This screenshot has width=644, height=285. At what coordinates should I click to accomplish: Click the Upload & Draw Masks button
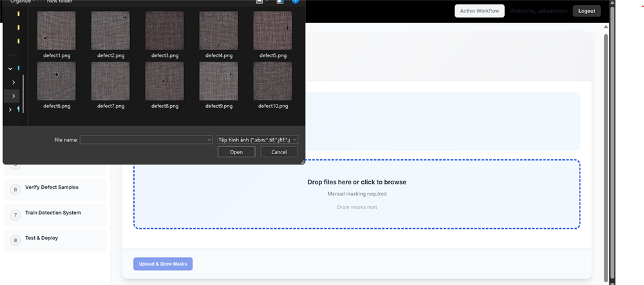pyautogui.click(x=163, y=264)
